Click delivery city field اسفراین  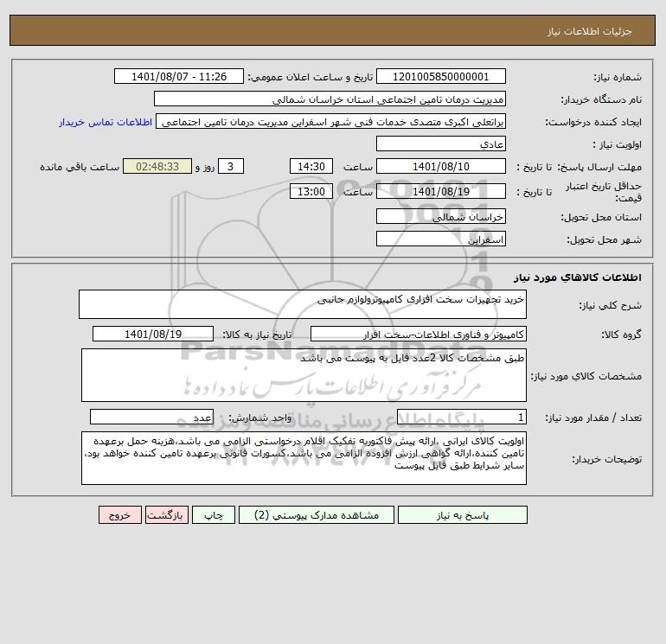[441, 239]
